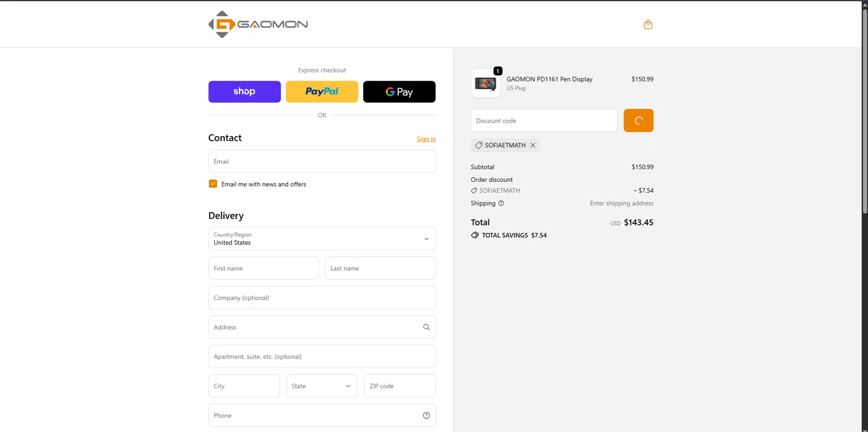Click the US Plug variant text
This screenshot has height=432, width=868.
pyautogui.click(x=516, y=89)
